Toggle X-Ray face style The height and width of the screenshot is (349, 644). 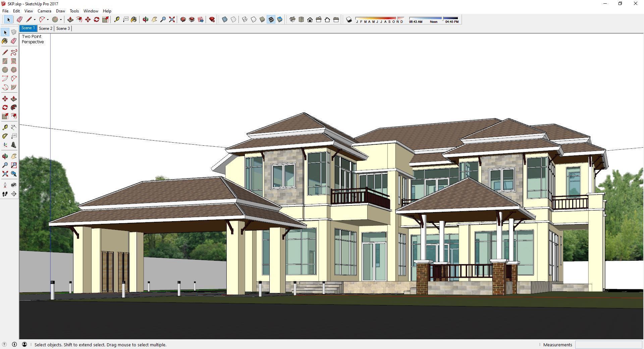click(225, 20)
